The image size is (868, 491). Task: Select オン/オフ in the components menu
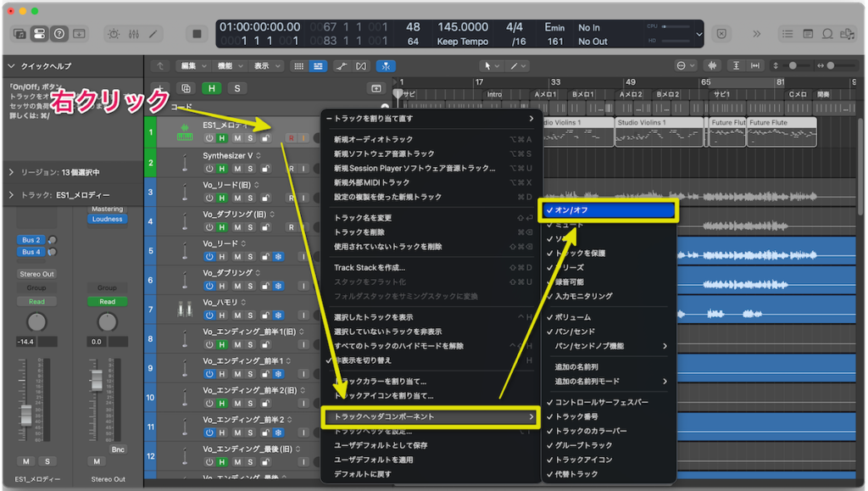pyautogui.click(x=608, y=209)
